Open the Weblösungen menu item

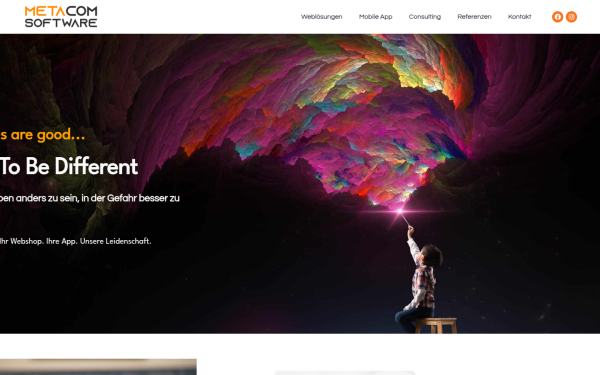(x=321, y=17)
